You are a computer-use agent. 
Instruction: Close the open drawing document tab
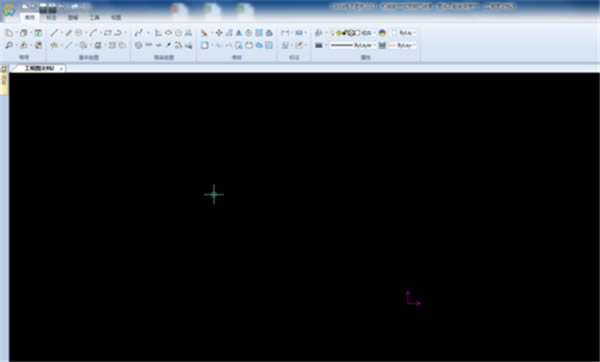point(61,69)
